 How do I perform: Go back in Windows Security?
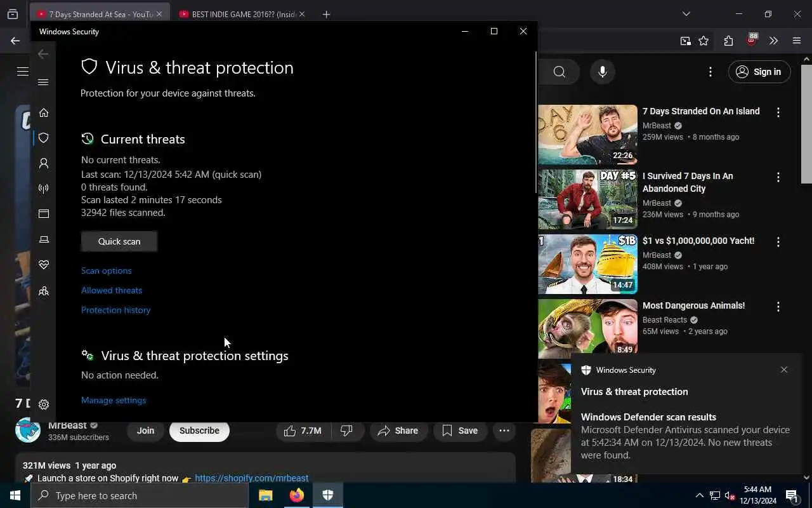43,54
